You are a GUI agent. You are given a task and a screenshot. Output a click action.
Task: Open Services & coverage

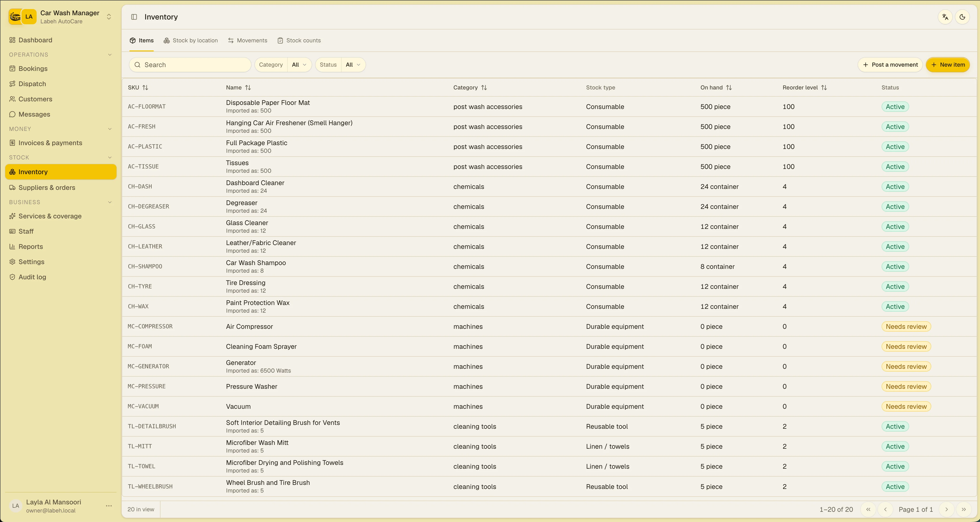click(61, 216)
